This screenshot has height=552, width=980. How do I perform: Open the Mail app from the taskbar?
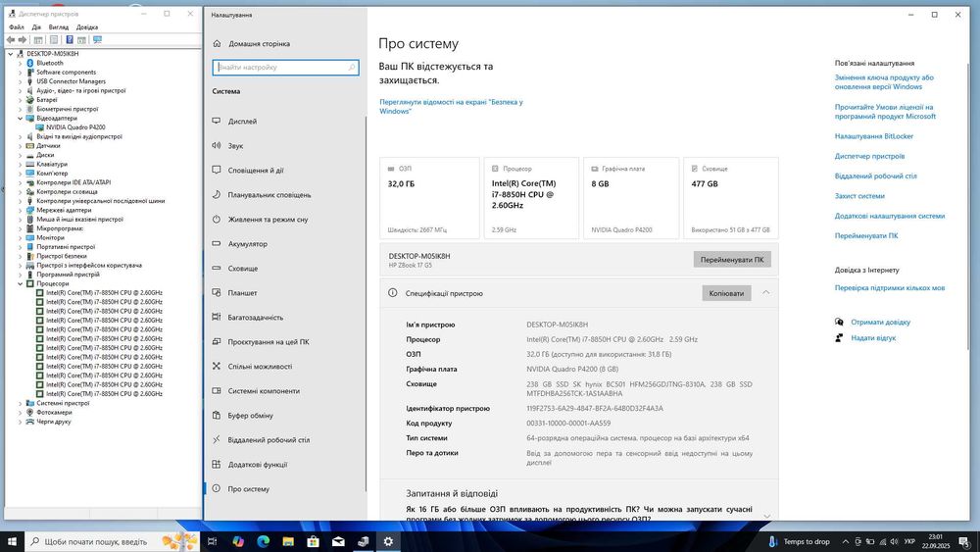pyautogui.click(x=338, y=541)
